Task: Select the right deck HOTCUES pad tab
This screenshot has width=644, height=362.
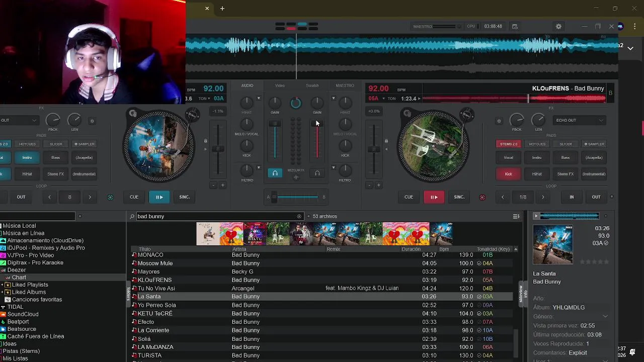Action: 537,144
